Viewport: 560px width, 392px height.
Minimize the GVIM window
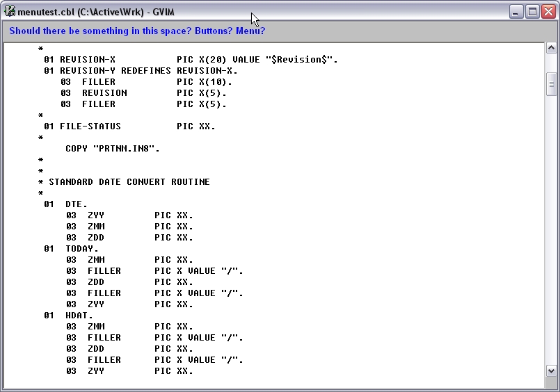point(515,12)
